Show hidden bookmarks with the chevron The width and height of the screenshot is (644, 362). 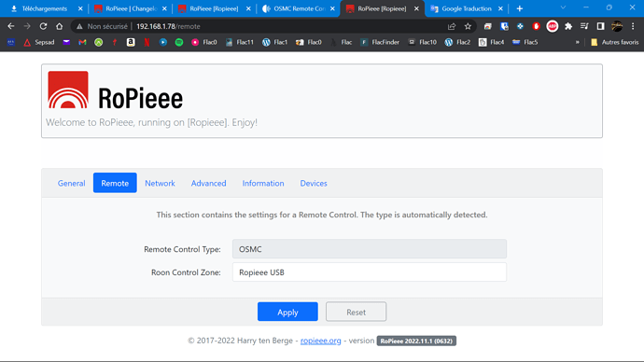[577, 42]
